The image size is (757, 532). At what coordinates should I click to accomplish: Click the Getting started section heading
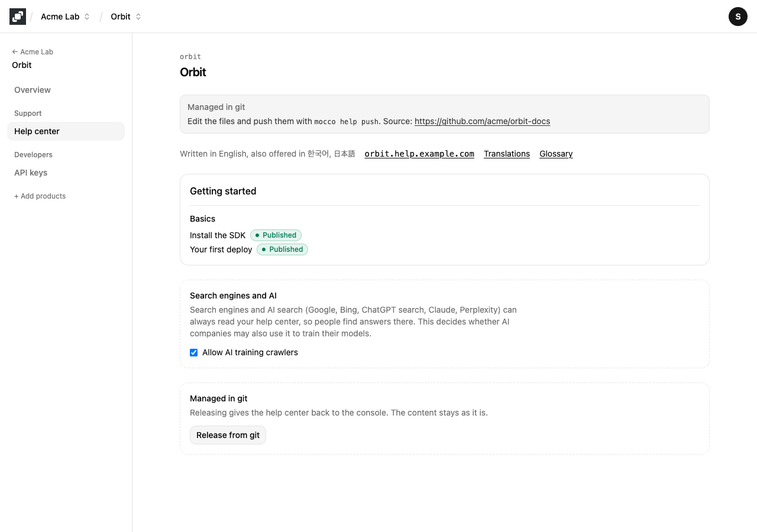[223, 191]
